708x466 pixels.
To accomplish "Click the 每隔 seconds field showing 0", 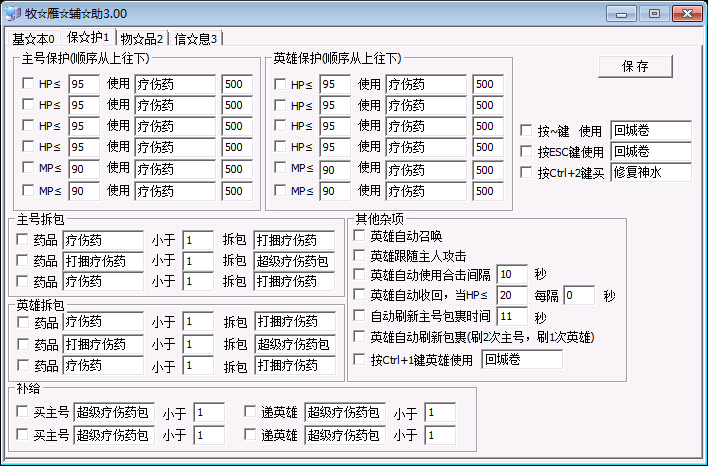I will click(579, 295).
